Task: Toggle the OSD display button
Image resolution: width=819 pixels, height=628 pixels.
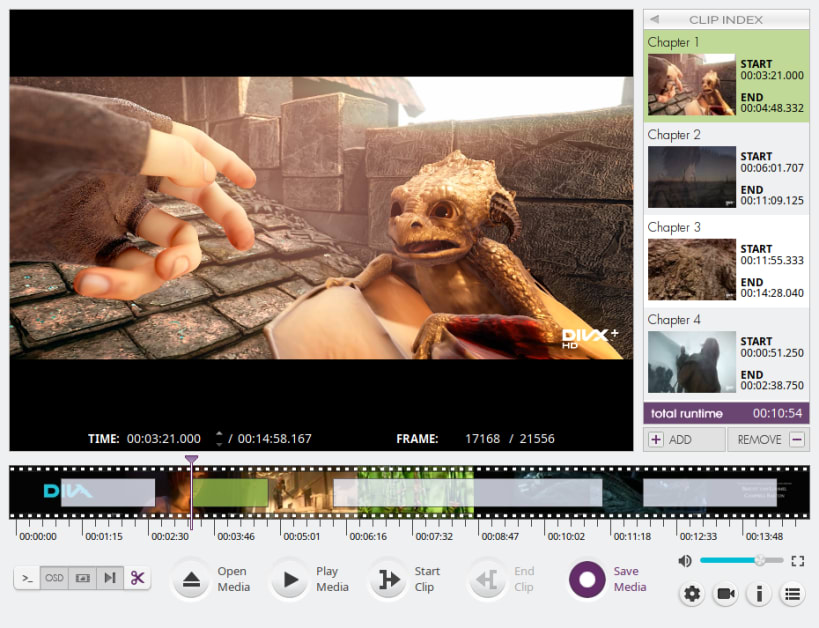Action: pos(54,578)
